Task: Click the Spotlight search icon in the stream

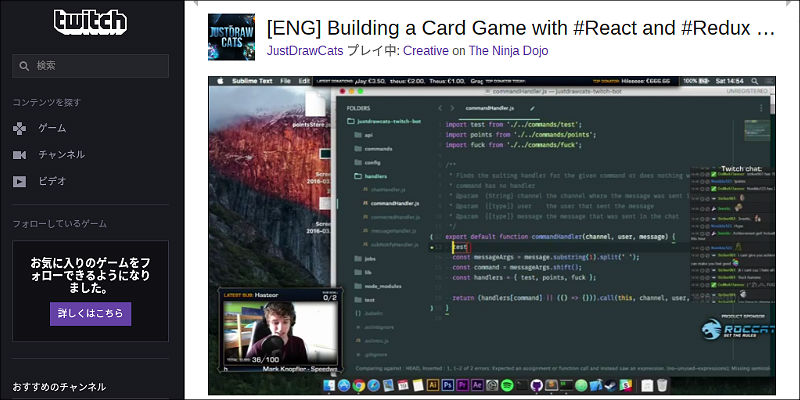Action: [x=755, y=81]
